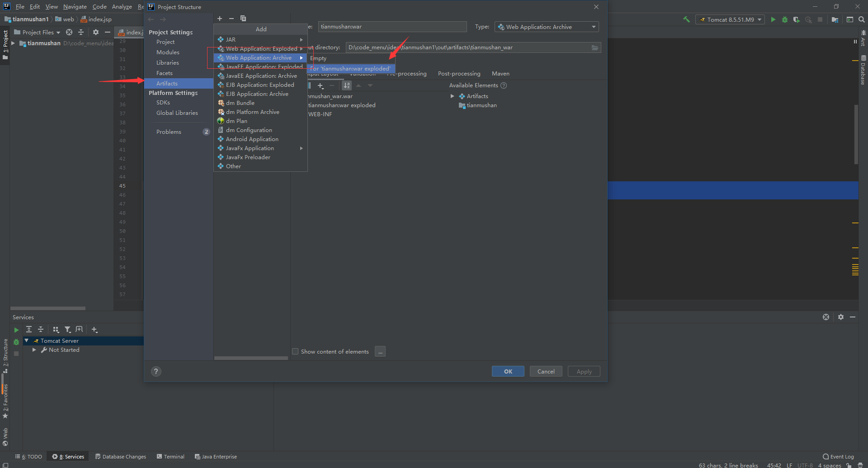The width and height of the screenshot is (868, 468).
Task: Open Project panel gear settings
Action: click(95, 32)
